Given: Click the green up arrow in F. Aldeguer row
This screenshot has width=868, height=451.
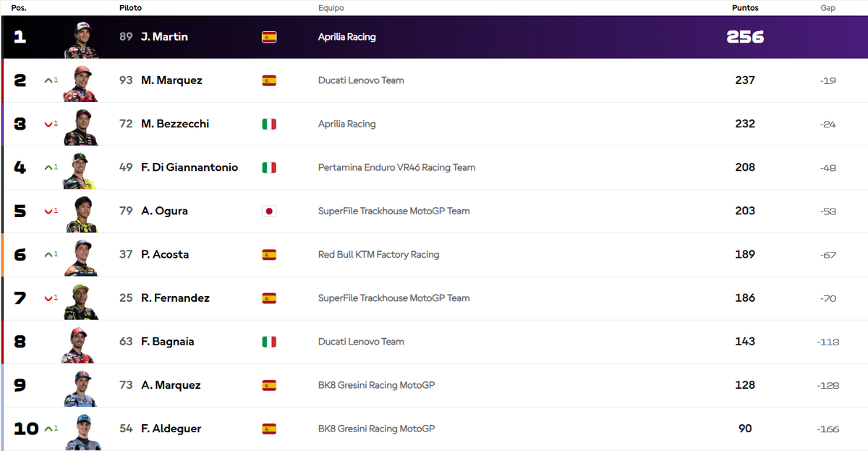Looking at the screenshot, I should 48,429.
